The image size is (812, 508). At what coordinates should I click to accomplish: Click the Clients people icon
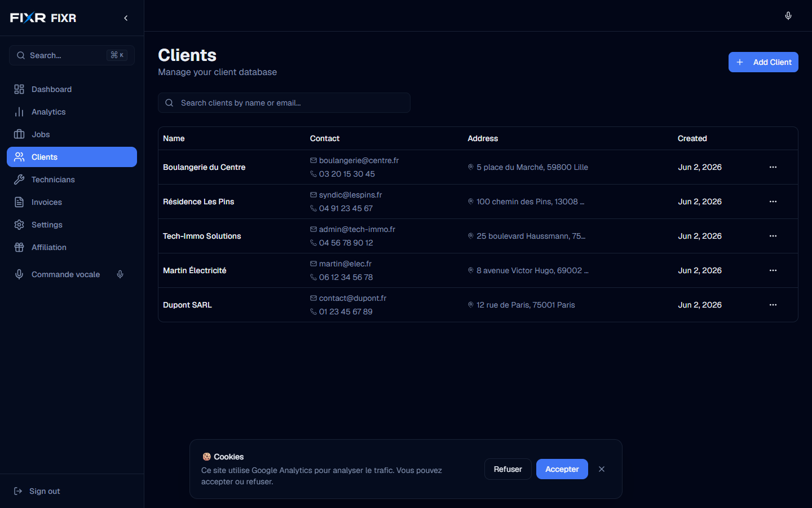coord(19,157)
